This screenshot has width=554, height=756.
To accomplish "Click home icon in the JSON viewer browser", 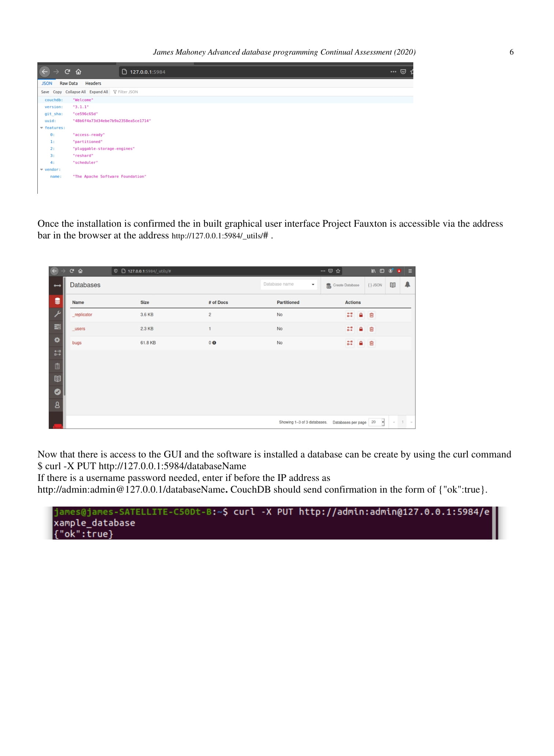I will tap(78, 72).
